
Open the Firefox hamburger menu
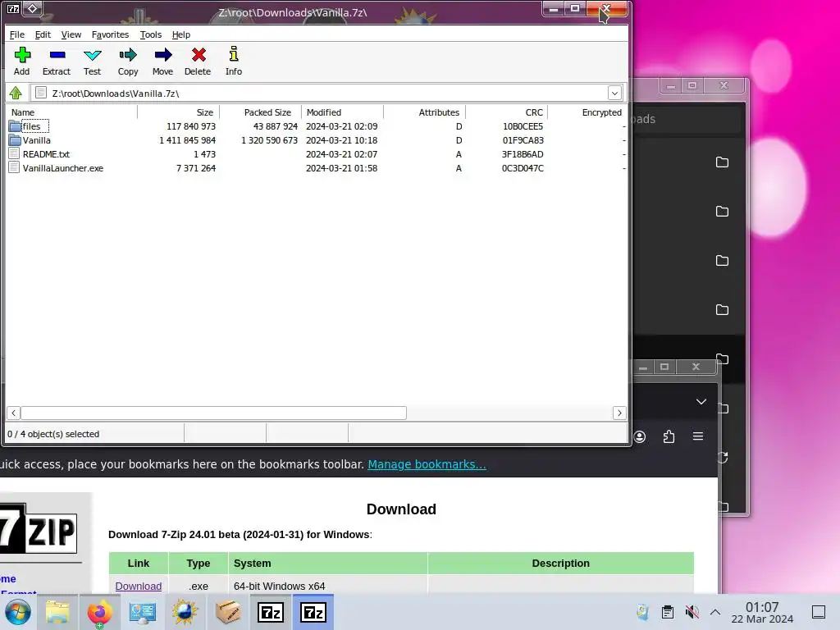coord(698,436)
